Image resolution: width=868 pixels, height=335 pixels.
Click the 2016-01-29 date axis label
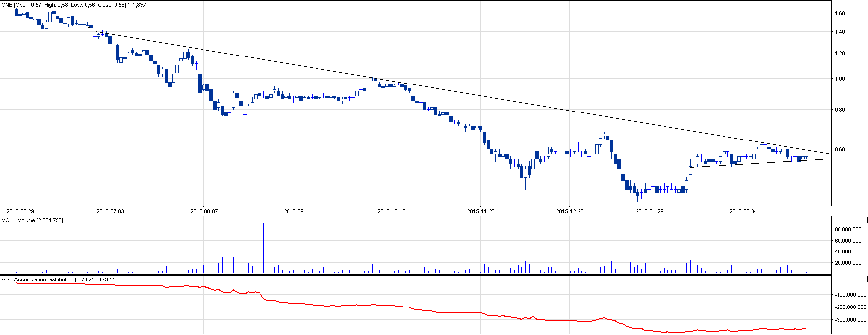click(649, 211)
